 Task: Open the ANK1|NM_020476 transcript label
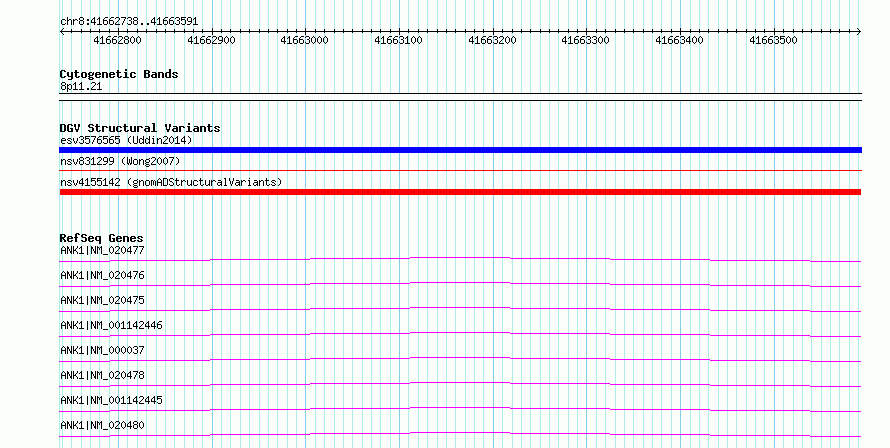click(x=102, y=275)
